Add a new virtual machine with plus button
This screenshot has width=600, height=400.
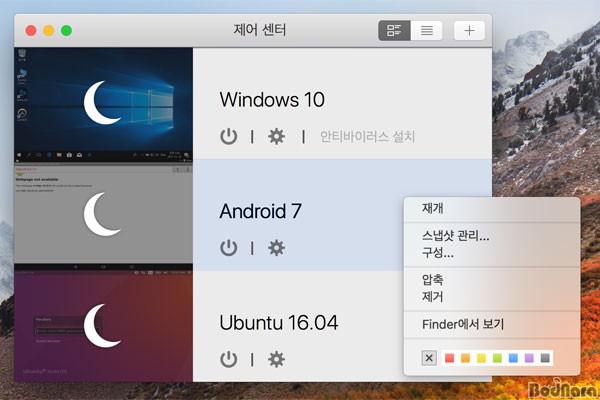pos(469,30)
